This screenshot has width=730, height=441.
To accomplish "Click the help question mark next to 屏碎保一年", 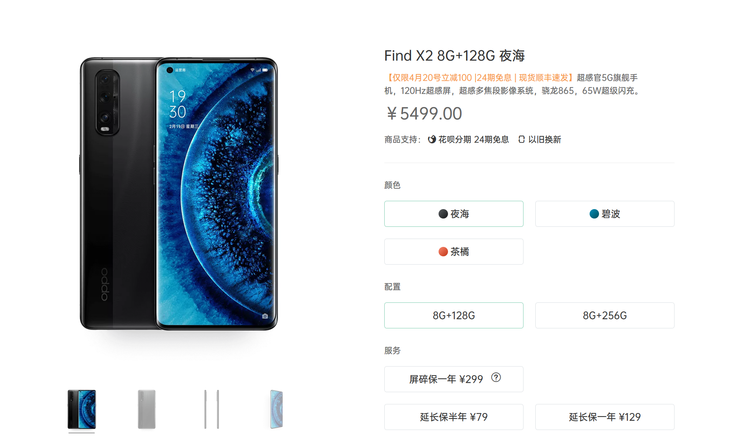I will point(496,378).
